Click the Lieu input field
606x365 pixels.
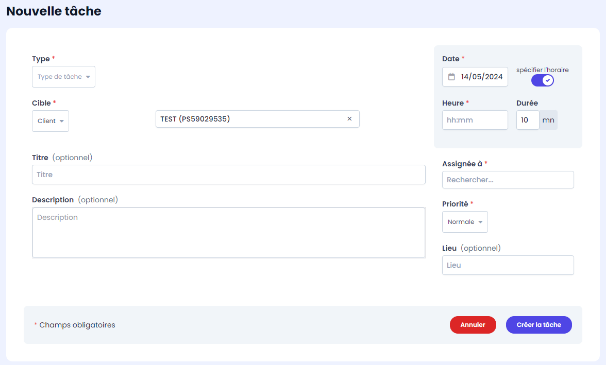[x=508, y=265]
